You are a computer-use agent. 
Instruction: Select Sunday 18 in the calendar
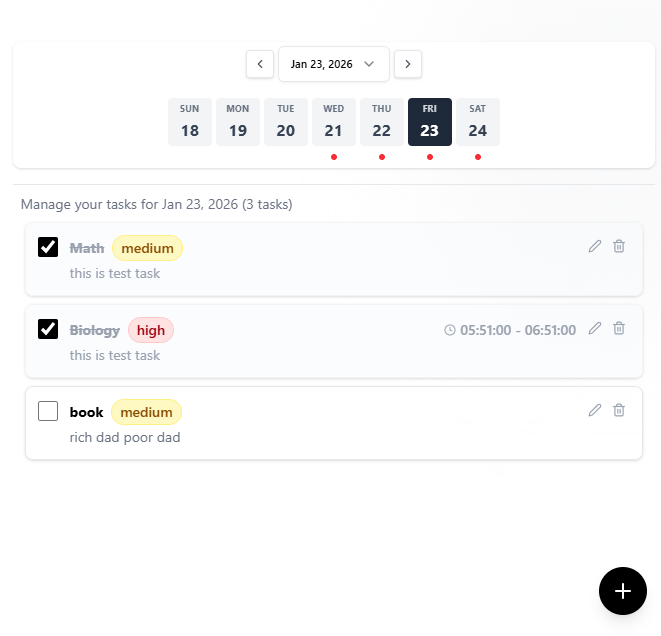point(190,122)
